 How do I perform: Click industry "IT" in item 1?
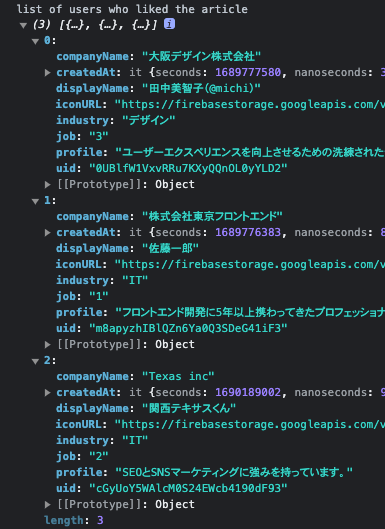pyautogui.click(x=135, y=280)
